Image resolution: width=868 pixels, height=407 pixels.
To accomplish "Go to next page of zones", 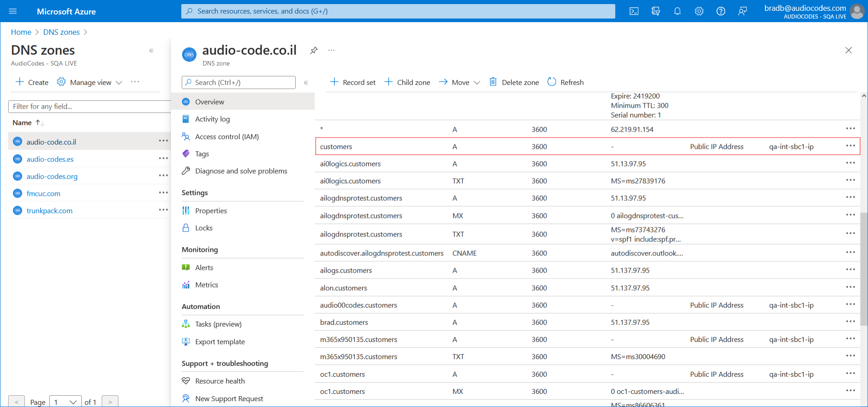I will (x=110, y=402).
